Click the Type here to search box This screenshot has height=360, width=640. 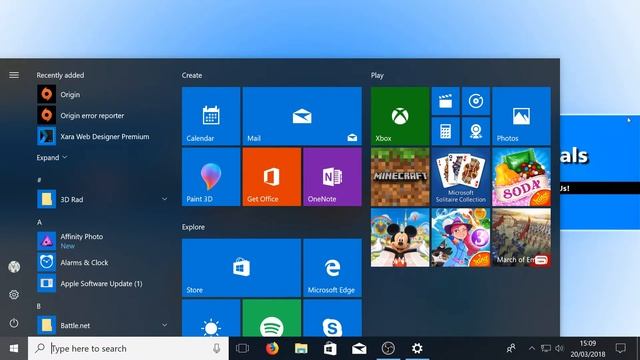[x=128, y=349]
